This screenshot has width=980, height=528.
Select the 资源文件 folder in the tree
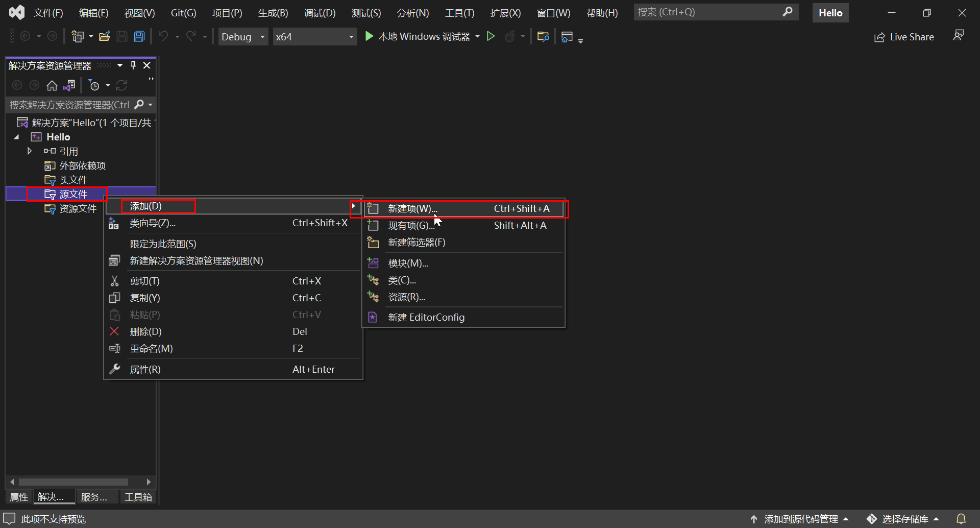pos(78,208)
